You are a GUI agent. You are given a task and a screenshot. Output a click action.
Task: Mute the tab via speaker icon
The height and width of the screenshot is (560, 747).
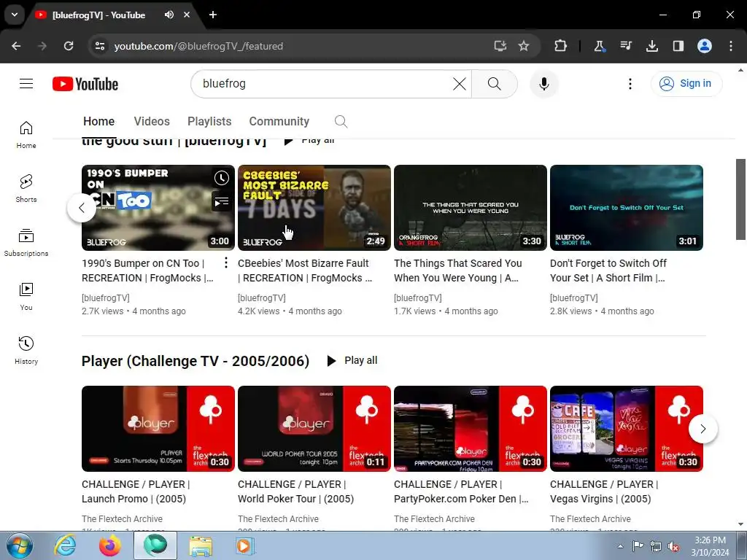169,15
